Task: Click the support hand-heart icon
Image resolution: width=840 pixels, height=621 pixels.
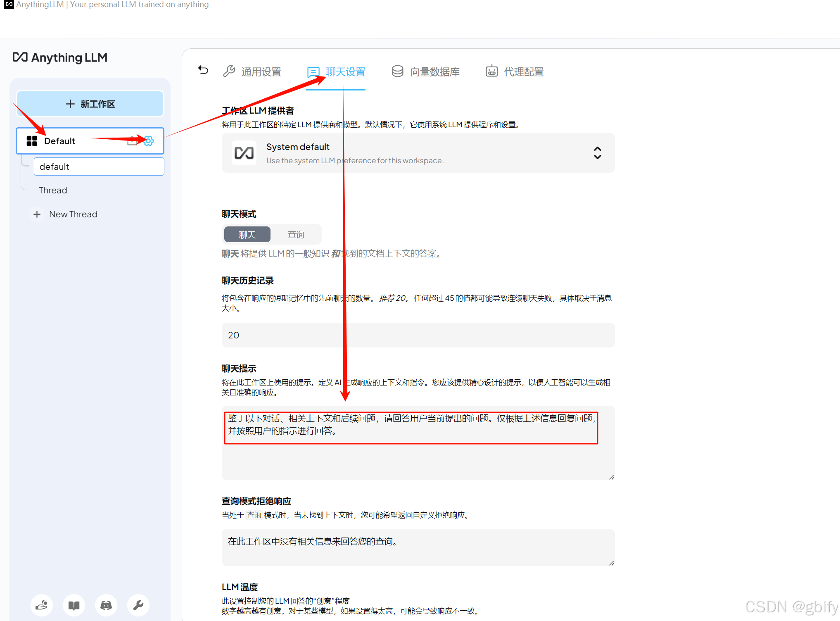Action: (x=42, y=605)
